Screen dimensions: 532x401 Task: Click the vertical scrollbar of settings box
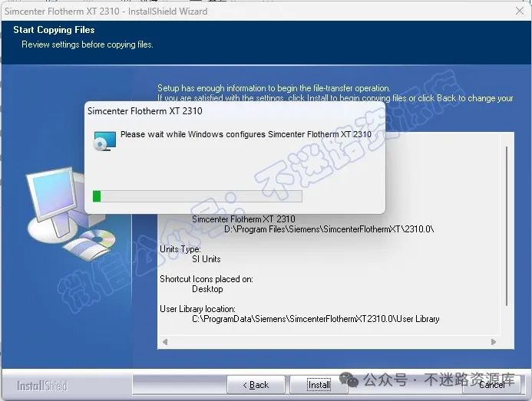(x=507, y=225)
